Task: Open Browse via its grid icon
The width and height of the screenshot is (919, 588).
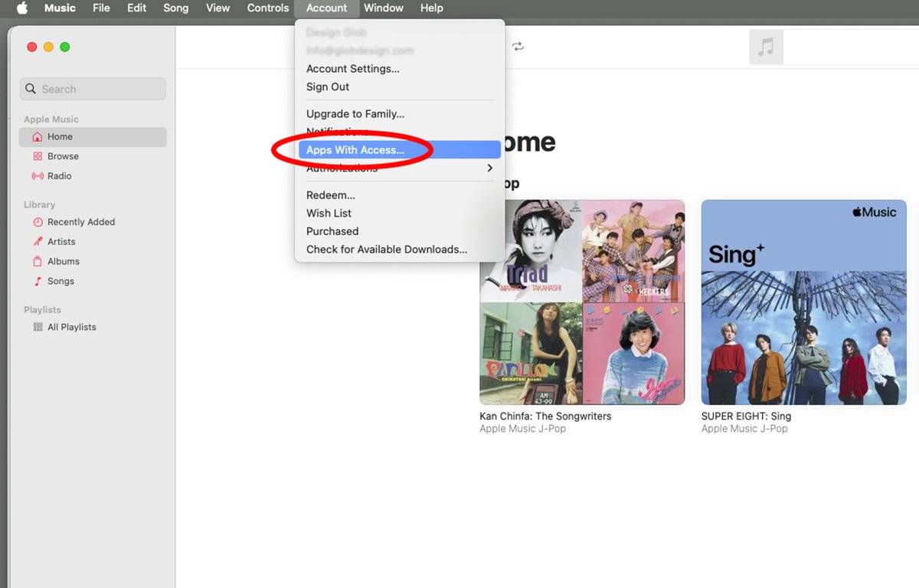Action: point(37,156)
